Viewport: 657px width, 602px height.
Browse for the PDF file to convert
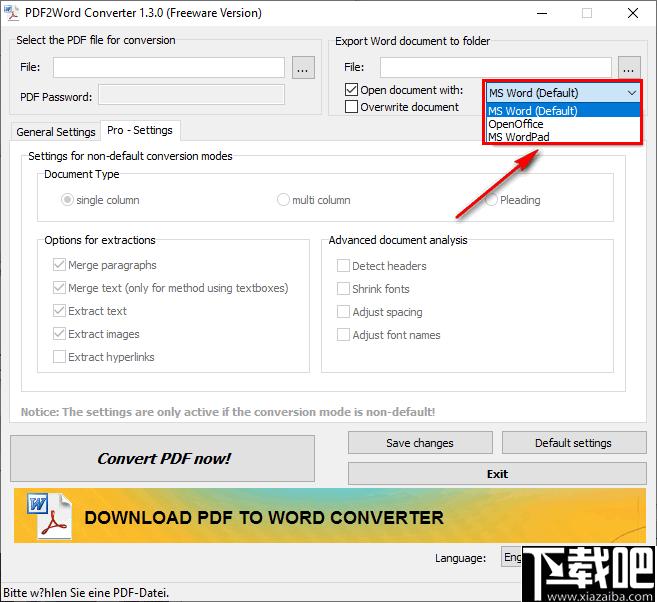tap(303, 67)
